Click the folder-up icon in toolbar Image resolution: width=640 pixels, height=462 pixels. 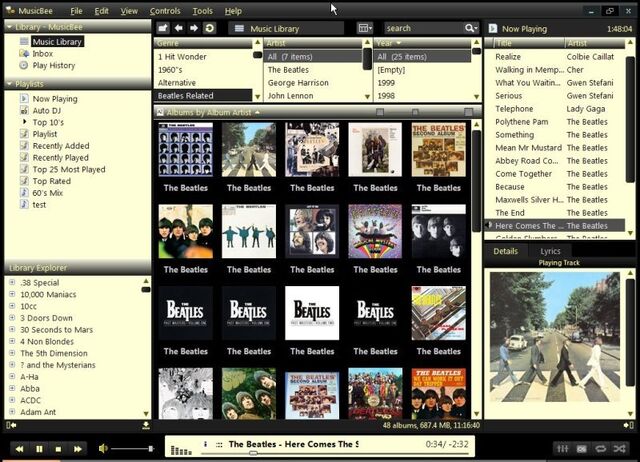(163, 28)
